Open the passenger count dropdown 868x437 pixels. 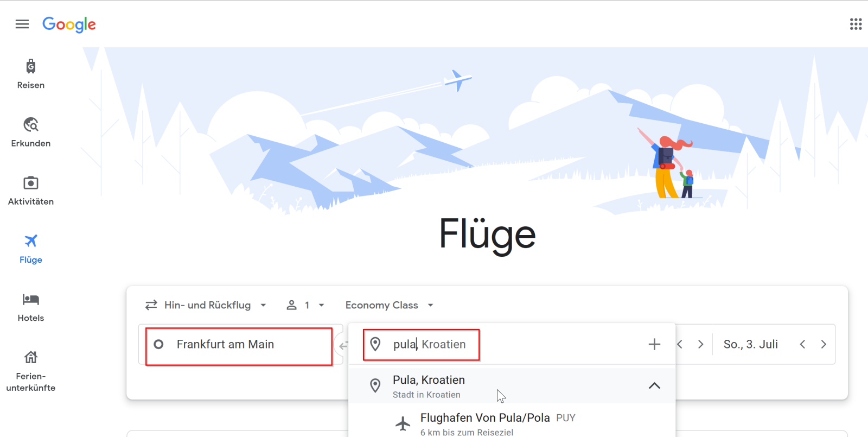pos(305,305)
